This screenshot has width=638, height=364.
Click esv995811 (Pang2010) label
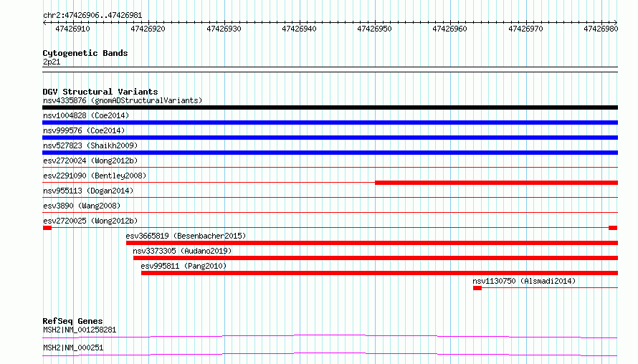(184, 266)
